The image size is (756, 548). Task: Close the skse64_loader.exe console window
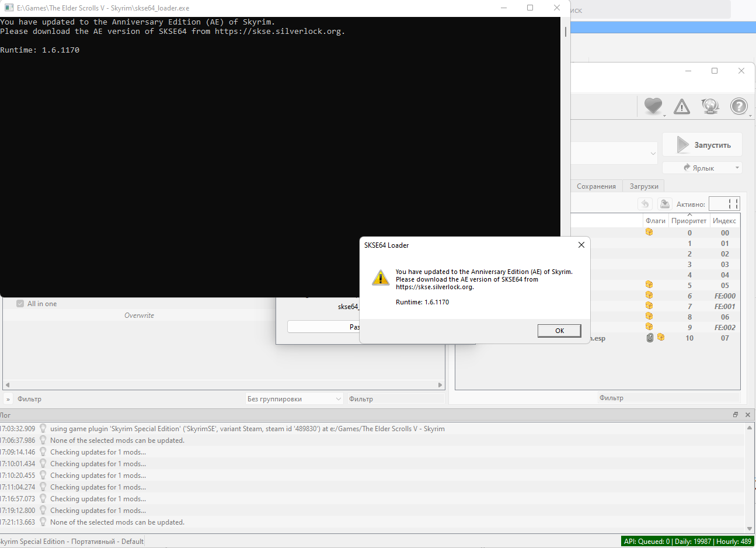(557, 8)
